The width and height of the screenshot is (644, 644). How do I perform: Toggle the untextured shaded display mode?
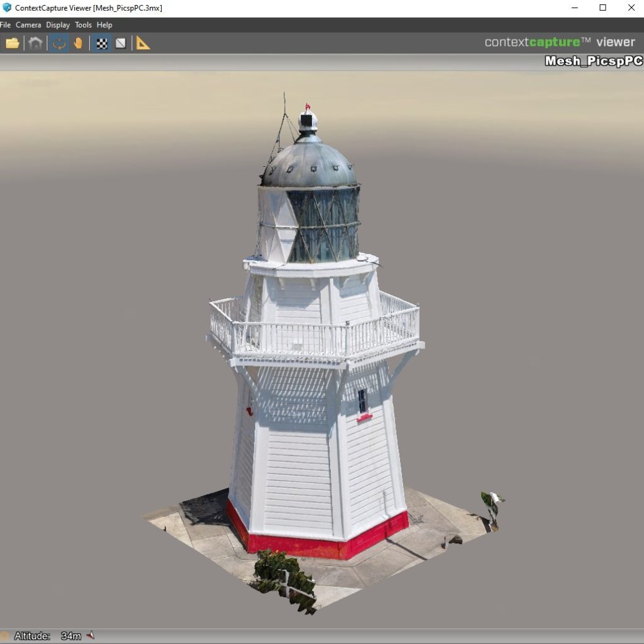(x=120, y=43)
